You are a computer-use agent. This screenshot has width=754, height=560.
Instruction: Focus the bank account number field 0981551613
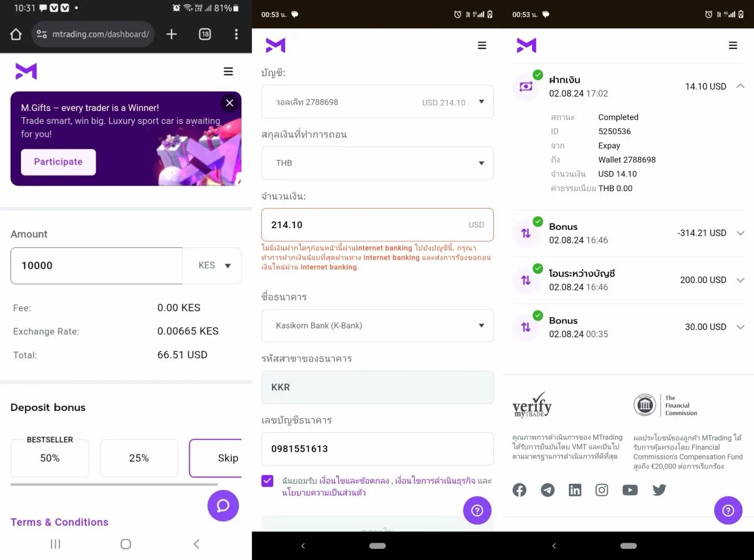click(378, 449)
